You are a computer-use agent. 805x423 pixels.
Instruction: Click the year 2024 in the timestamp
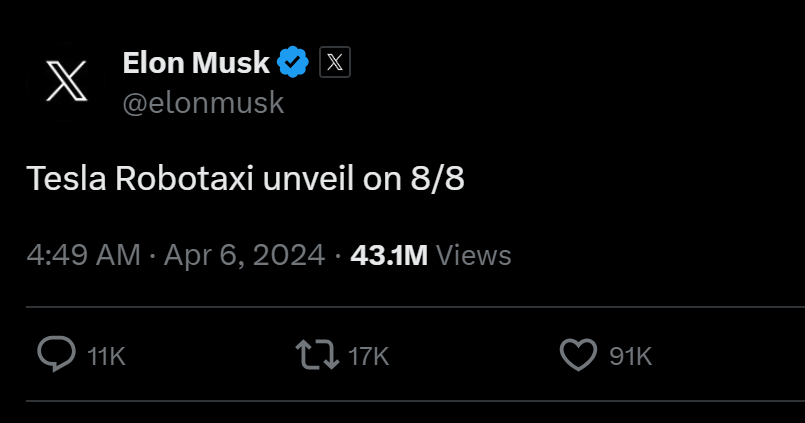[x=289, y=255]
